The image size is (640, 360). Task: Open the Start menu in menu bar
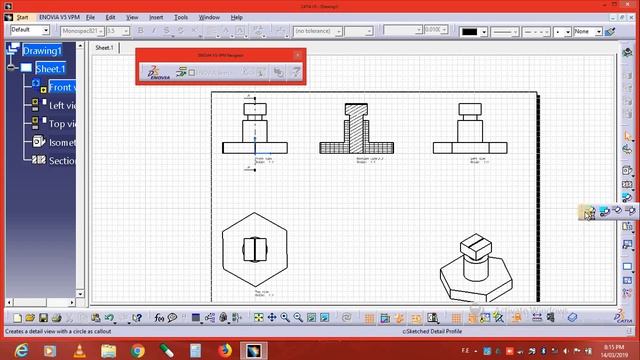pyautogui.click(x=22, y=17)
